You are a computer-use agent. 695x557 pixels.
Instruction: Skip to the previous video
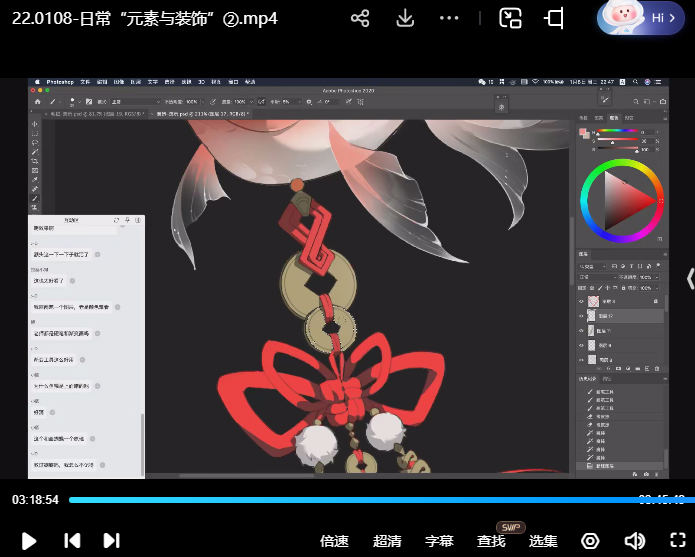tap(72, 541)
